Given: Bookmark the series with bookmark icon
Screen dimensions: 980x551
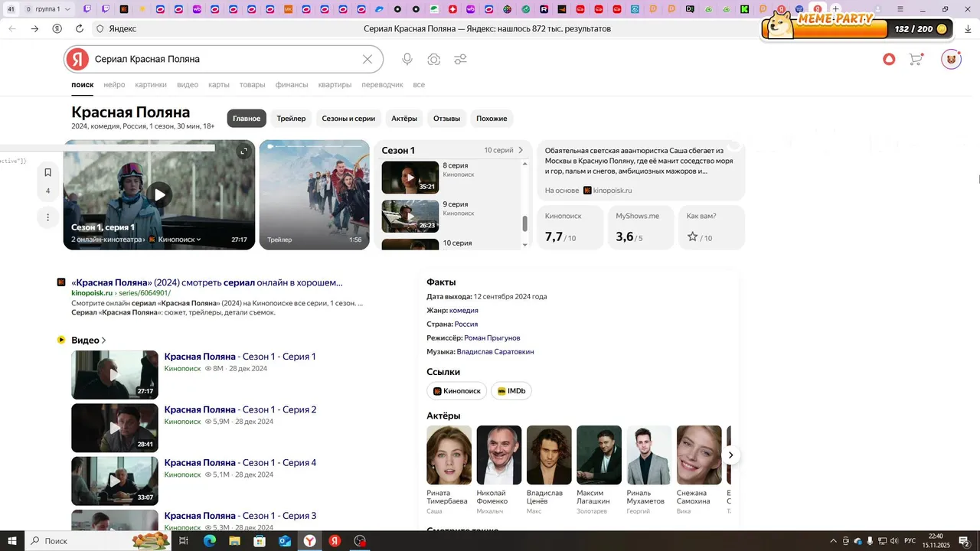Looking at the screenshot, I should (47, 172).
